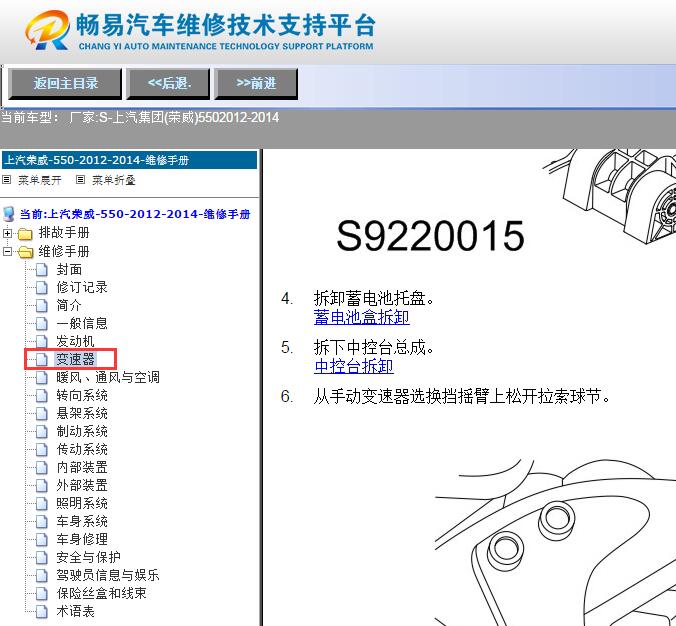The image size is (676, 626).
Task: Click the page icon next to 照明系统
Action: tap(41, 504)
